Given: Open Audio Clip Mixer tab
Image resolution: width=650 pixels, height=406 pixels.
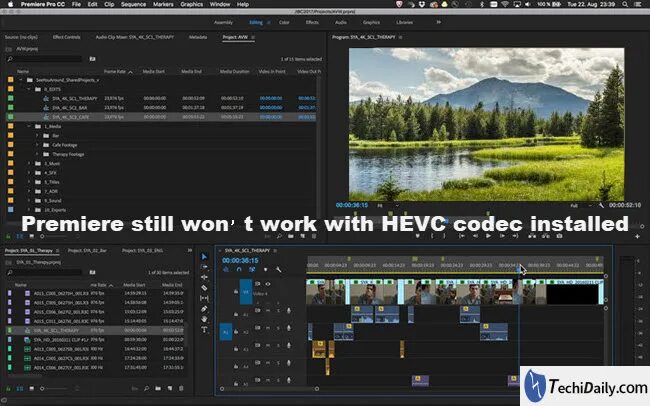Looking at the screenshot, I should [135, 37].
